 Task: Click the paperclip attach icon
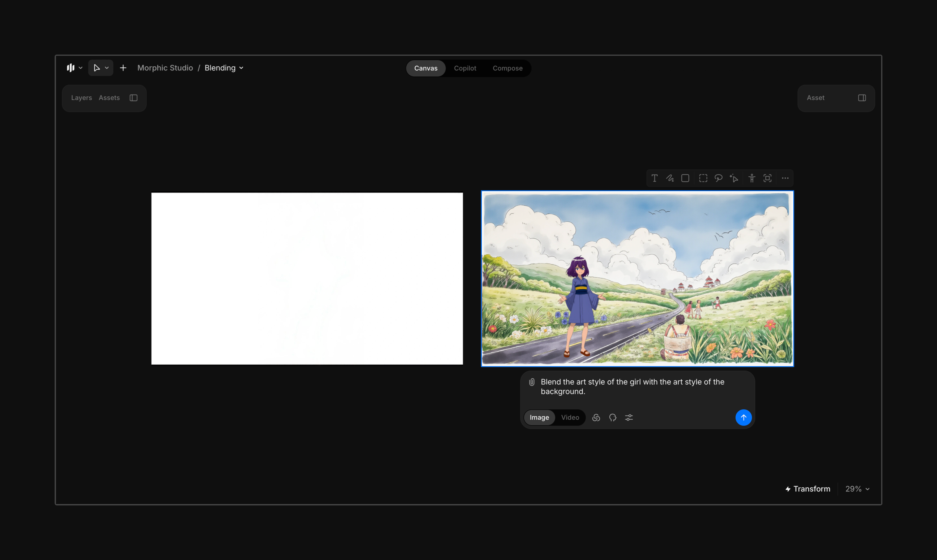click(532, 382)
